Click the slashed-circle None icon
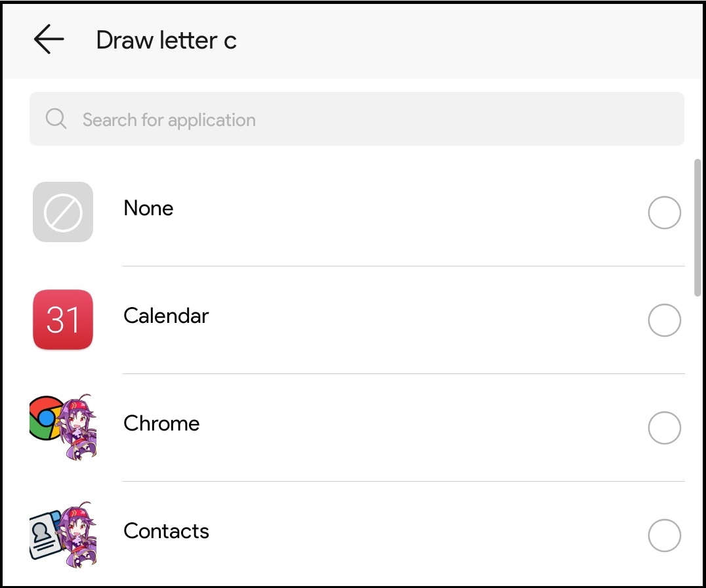This screenshot has width=706, height=588. [x=63, y=212]
